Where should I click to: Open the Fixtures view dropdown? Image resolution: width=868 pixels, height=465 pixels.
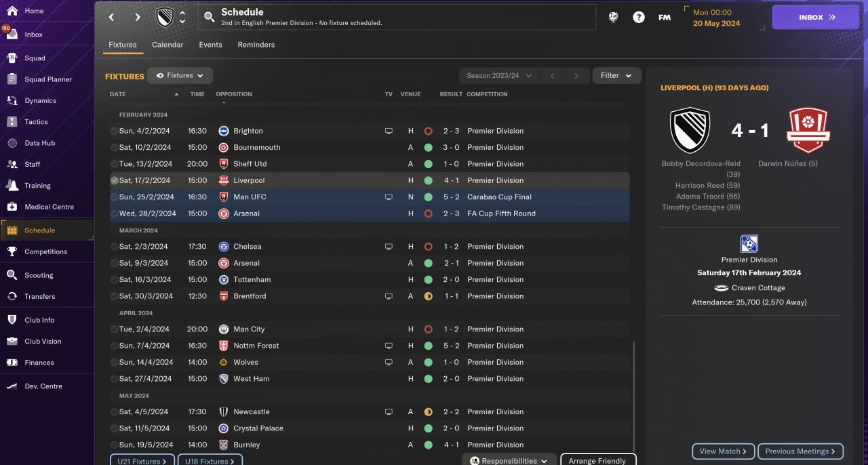coord(180,75)
